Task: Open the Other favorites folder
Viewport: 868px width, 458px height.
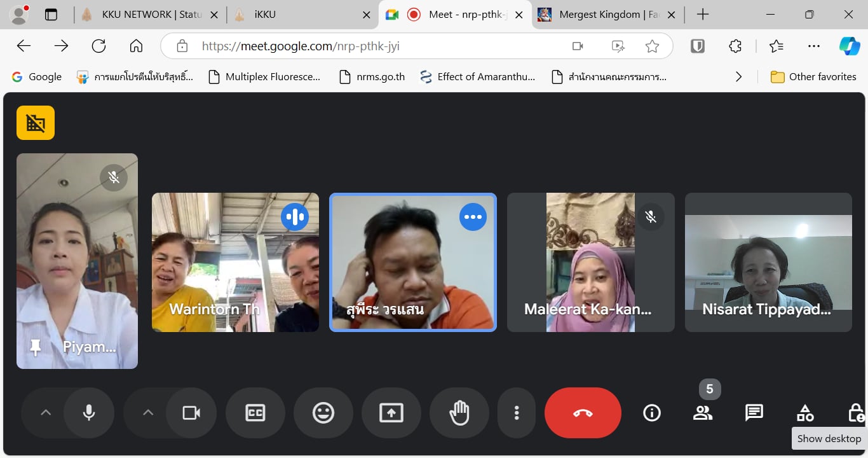Action: tap(813, 77)
